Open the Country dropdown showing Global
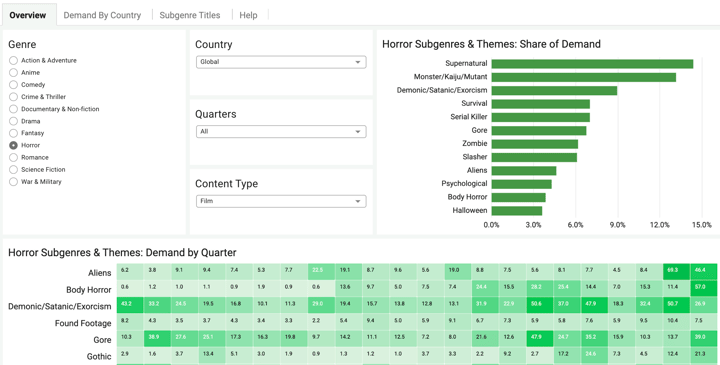The image size is (720, 365). tap(281, 62)
